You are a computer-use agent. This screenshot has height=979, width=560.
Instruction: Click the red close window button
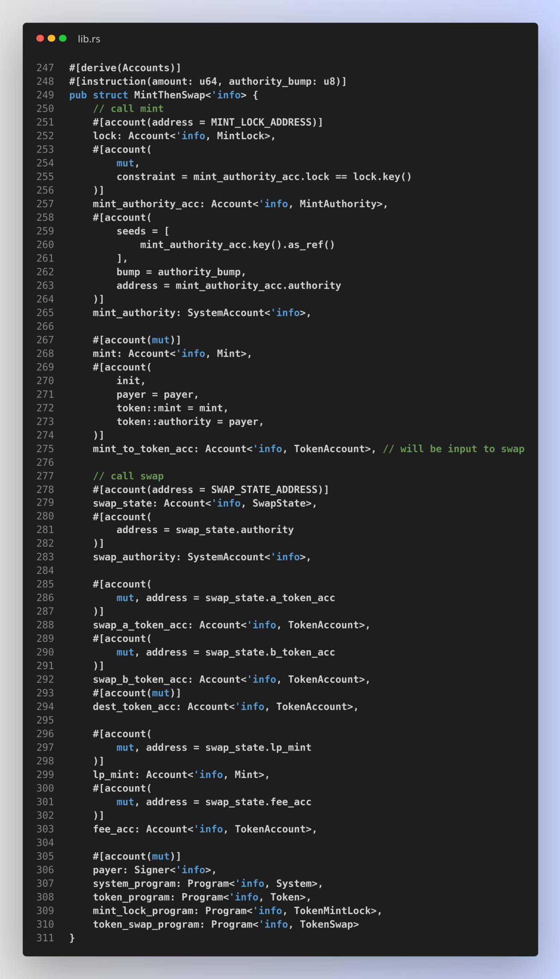[x=40, y=38]
